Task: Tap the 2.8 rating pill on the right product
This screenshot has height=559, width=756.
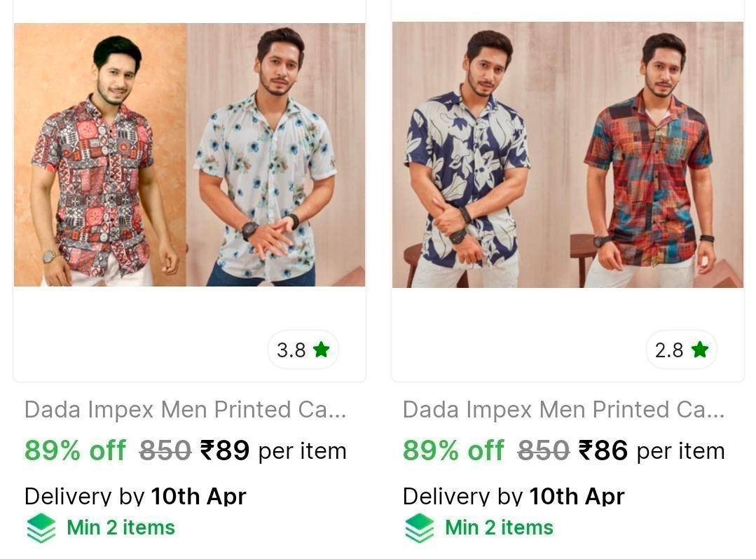Action: [x=681, y=349]
